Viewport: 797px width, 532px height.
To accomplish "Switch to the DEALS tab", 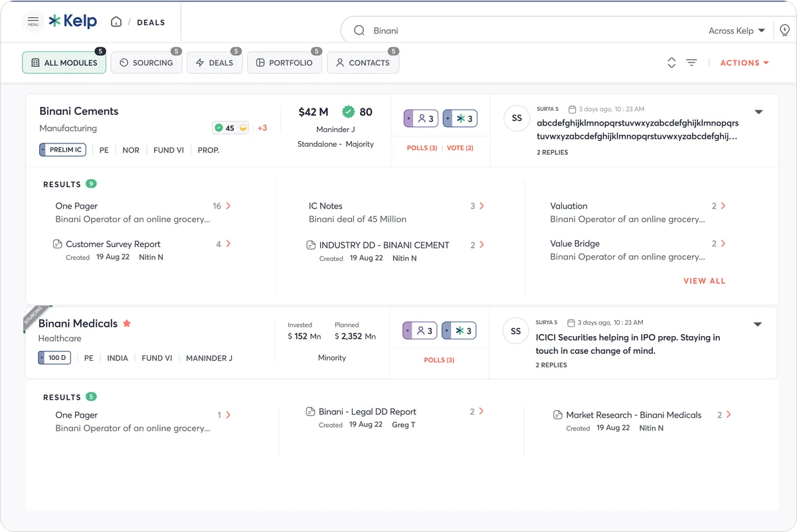I will (215, 62).
